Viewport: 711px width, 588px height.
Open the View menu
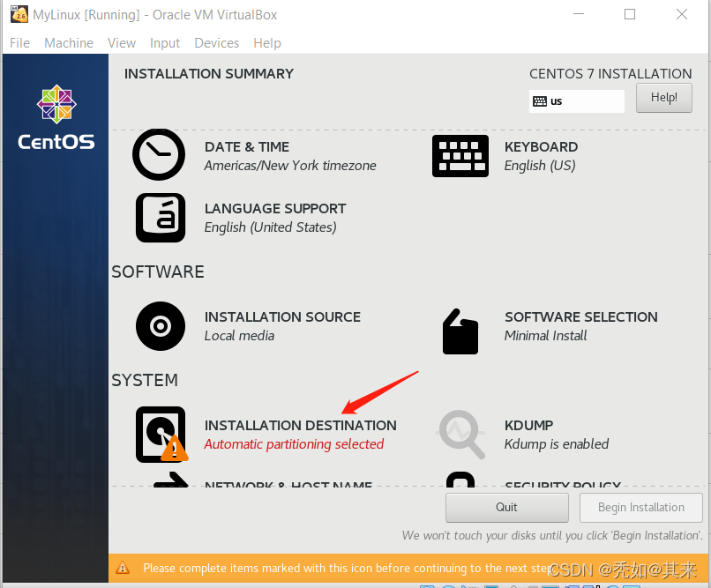point(122,43)
